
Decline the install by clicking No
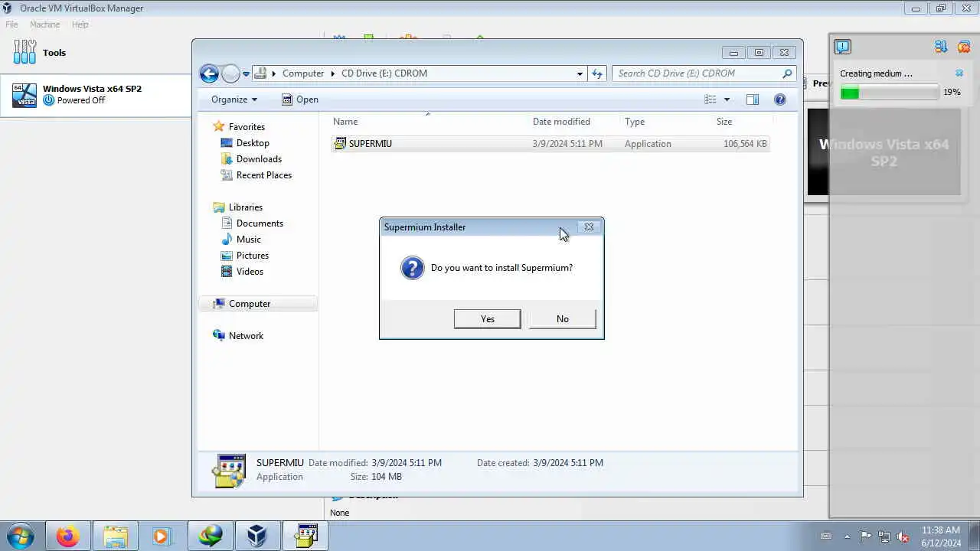[563, 319]
